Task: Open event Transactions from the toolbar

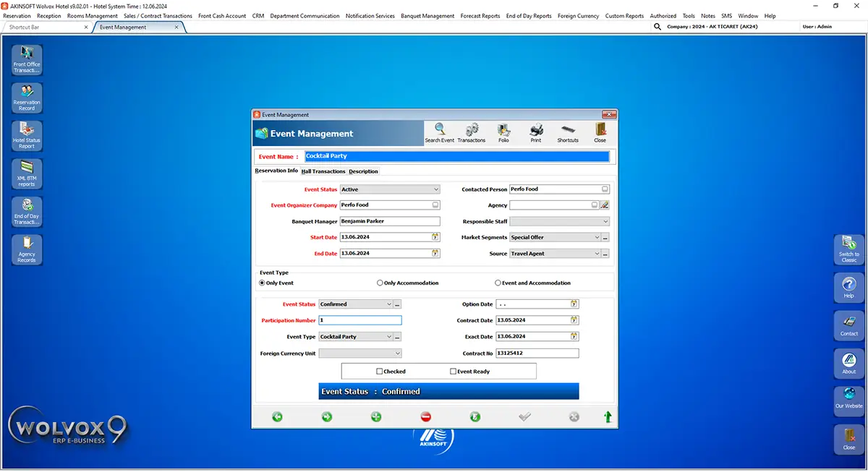Action: [472, 133]
